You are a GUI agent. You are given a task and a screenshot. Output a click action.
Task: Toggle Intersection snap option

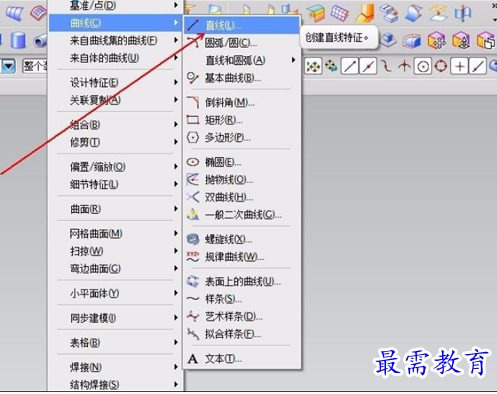click(404, 66)
